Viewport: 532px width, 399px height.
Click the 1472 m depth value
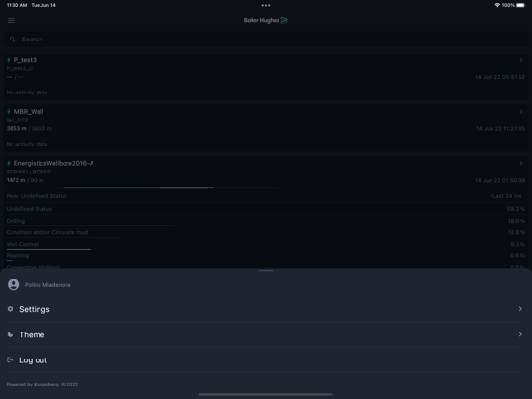click(x=16, y=180)
